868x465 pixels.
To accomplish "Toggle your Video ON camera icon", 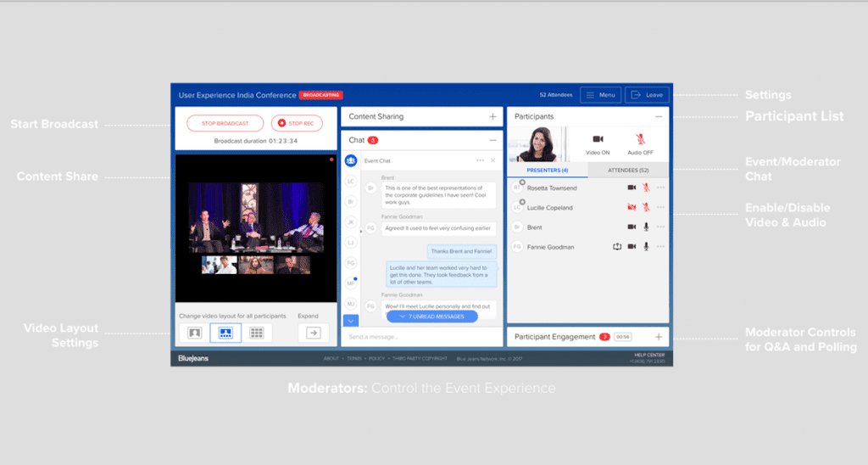I will pos(598,139).
